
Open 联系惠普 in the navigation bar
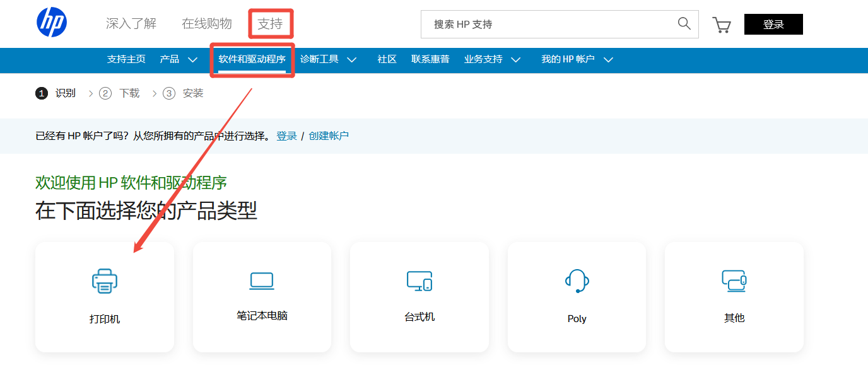pos(430,59)
